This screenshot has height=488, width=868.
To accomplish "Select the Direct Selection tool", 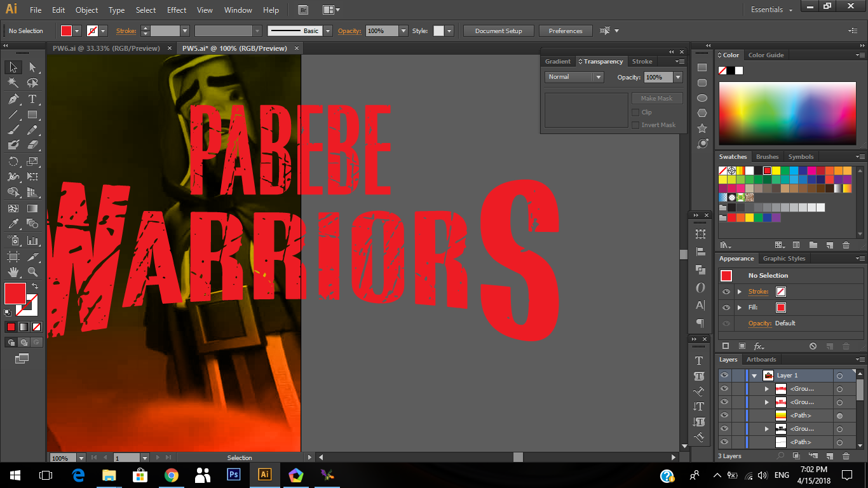I will (x=32, y=67).
